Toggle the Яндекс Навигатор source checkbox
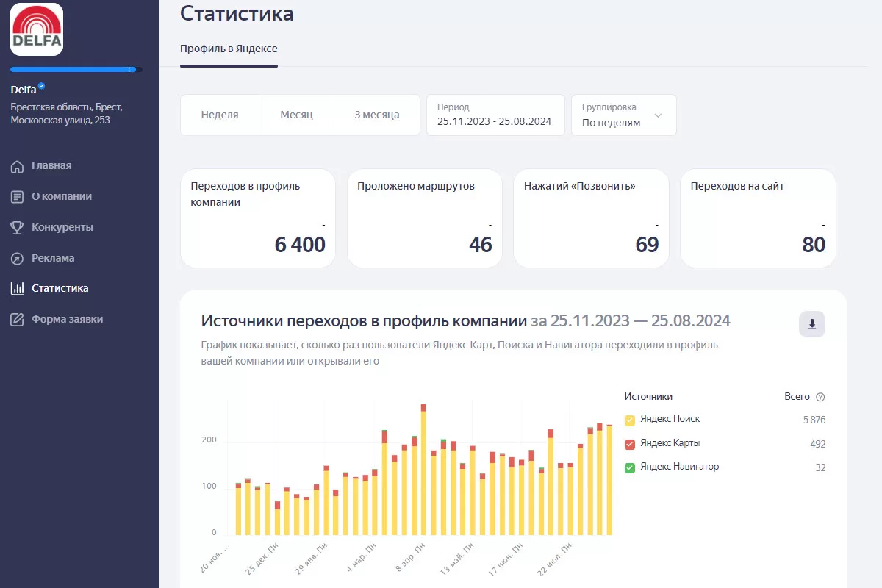The height and width of the screenshot is (588, 882). tap(630, 467)
